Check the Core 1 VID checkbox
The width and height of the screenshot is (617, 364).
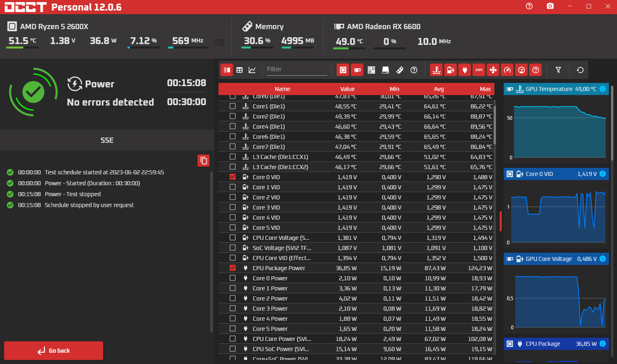[233, 187]
